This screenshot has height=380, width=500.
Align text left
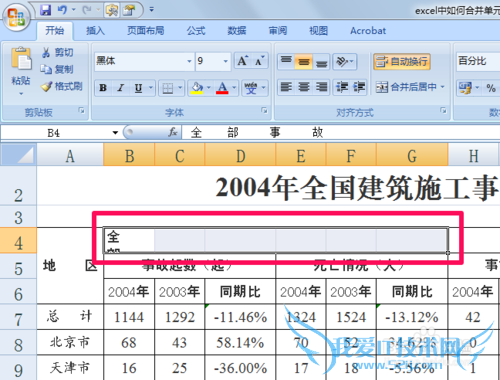(286, 87)
